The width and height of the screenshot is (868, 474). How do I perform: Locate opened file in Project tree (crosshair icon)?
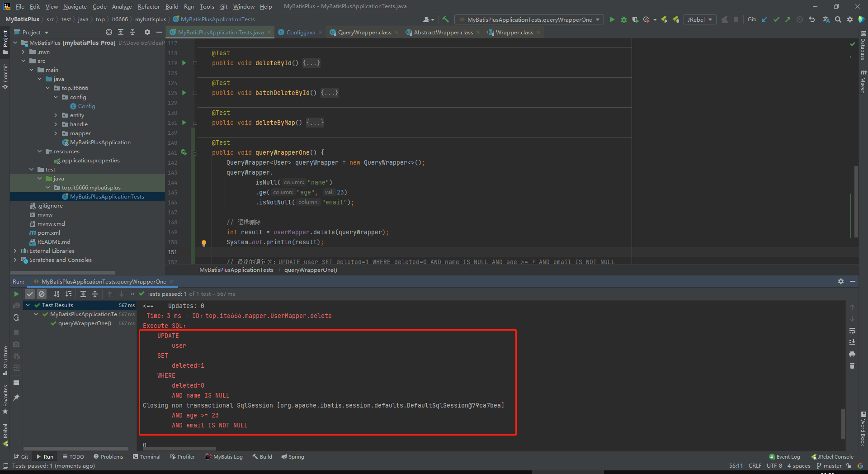(109, 32)
